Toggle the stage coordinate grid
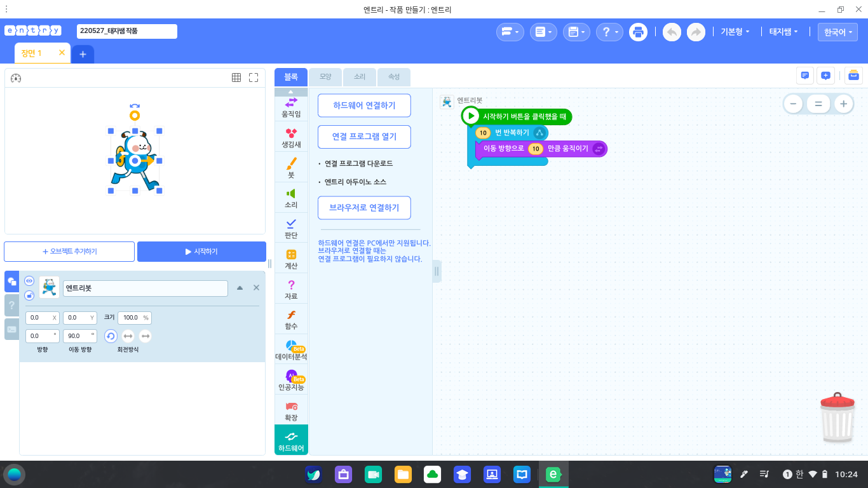The height and width of the screenshot is (488, 868). click(236, 78)
